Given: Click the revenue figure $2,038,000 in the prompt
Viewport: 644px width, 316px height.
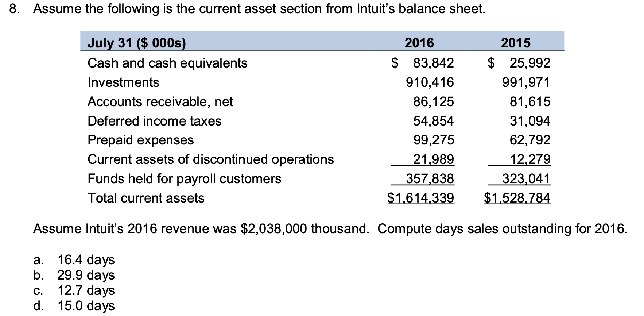Looking at the screenshot, I should tap(274, 229).
